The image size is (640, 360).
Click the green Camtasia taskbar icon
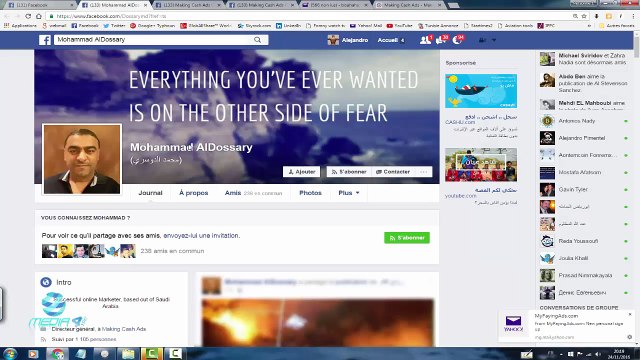[x=151, y=353]
